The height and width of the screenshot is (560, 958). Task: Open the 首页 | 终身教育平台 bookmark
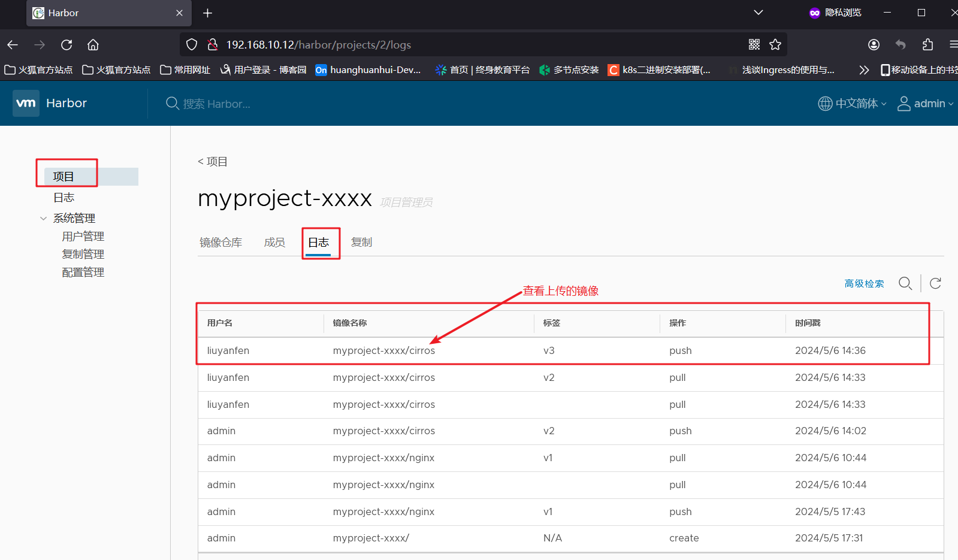(483, 70)
